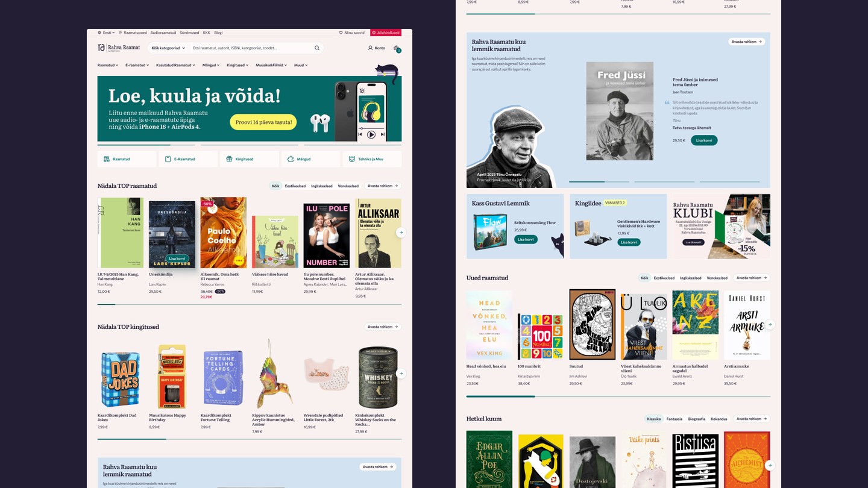
Task: Open the Dad Jokes card set thumbnail
Action: coord(121,375)
